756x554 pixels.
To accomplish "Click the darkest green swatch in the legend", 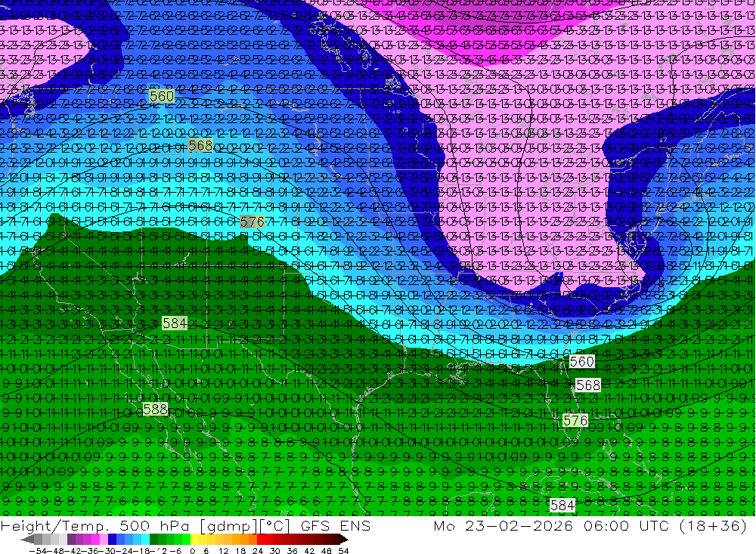I will point(153,540).
